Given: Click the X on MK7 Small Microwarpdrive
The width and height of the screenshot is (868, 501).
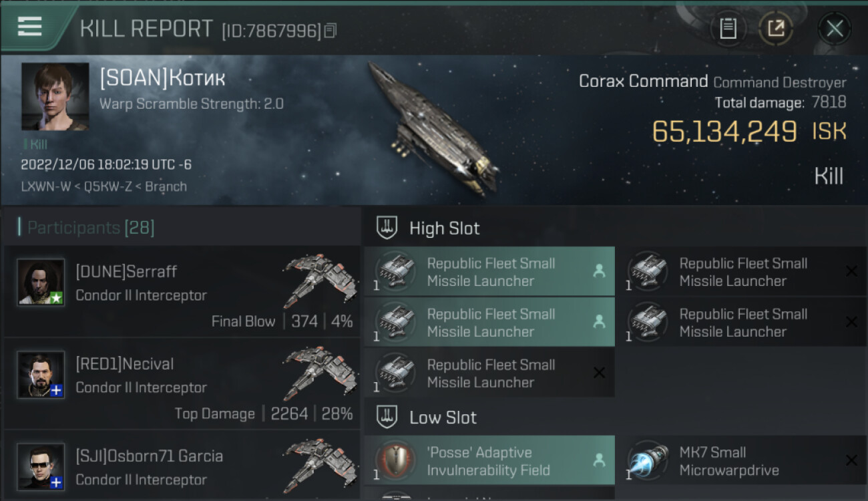Looking at the screenshot, I should [851, 460].
